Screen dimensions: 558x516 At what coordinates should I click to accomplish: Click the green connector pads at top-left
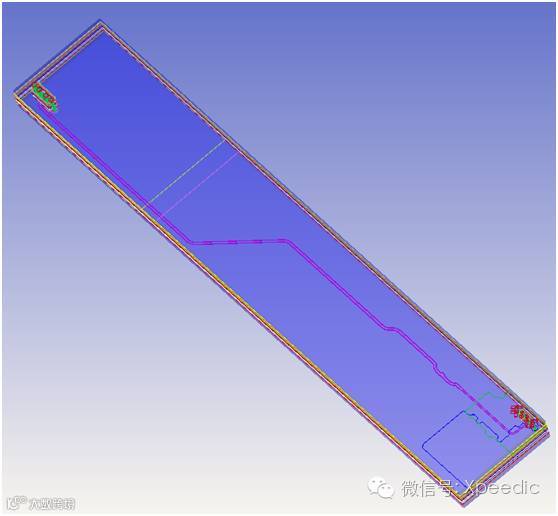(45, 97)
